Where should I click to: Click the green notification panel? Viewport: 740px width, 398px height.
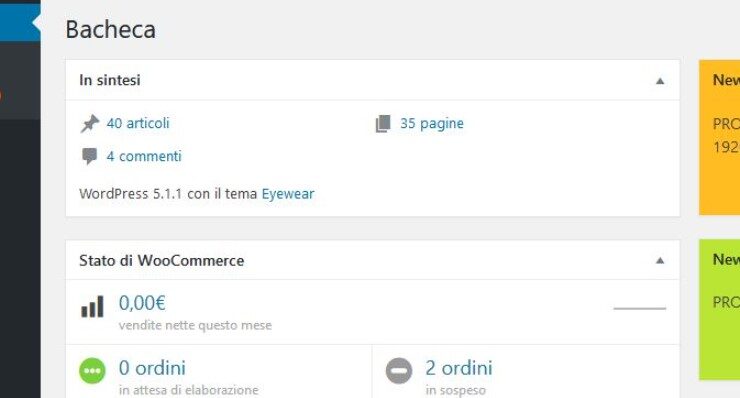pyautogui.click(x=719, y=309)
